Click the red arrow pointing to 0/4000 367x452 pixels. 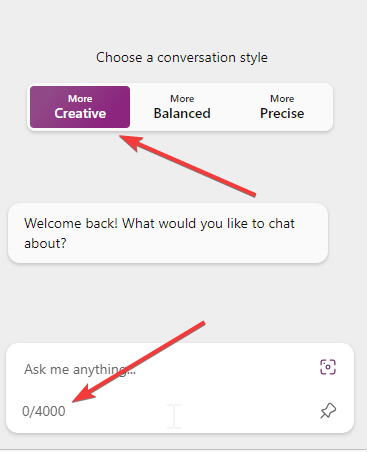[x=138, y=361]
